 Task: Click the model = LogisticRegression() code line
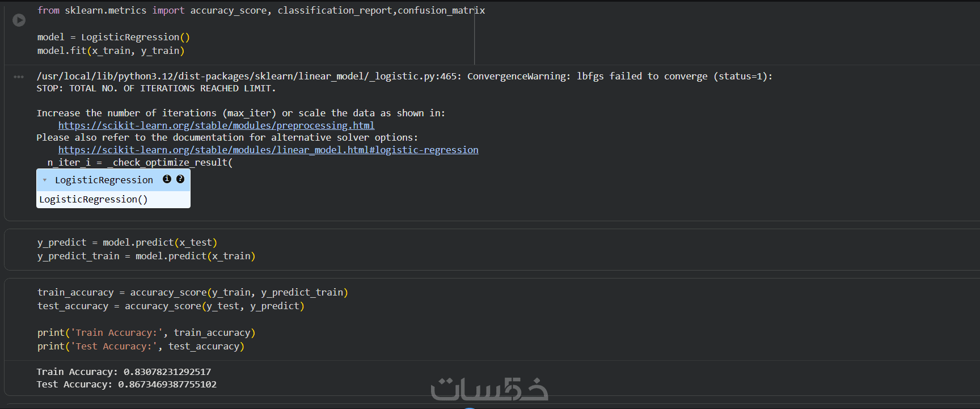click(x=113, y=37)
